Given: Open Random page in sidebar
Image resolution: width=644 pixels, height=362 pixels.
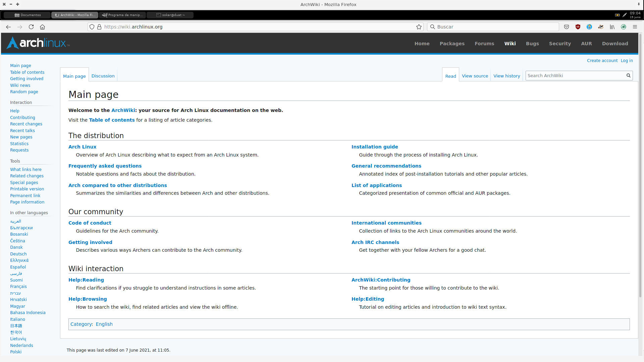Looking at the screenshot, I should click(24, 92).
